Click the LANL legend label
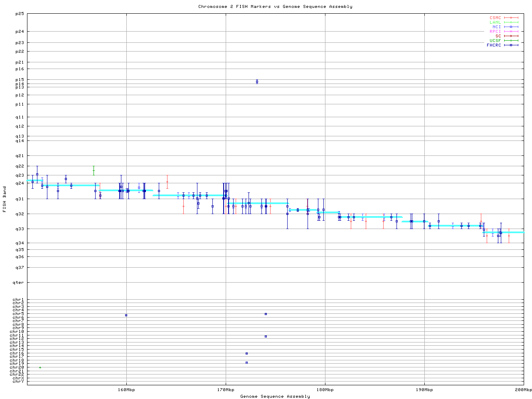 pos(495,22)
